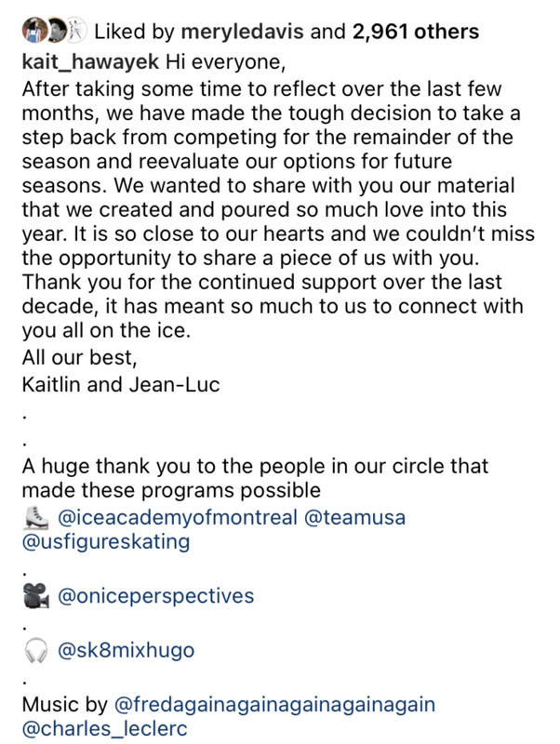Click the movie camera emoji icon
This screenshot has width=560, height=744.
click(x=36, y=596)
